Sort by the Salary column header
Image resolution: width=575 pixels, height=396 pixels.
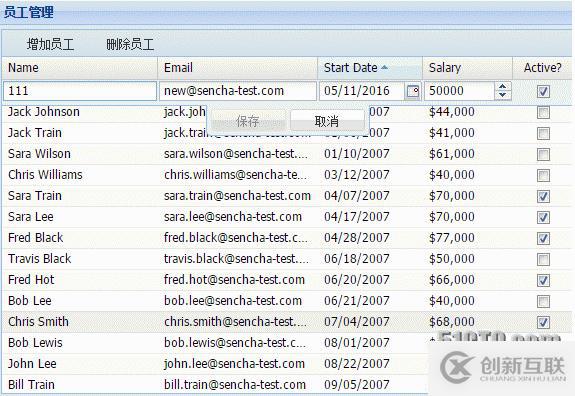point(467,68)
